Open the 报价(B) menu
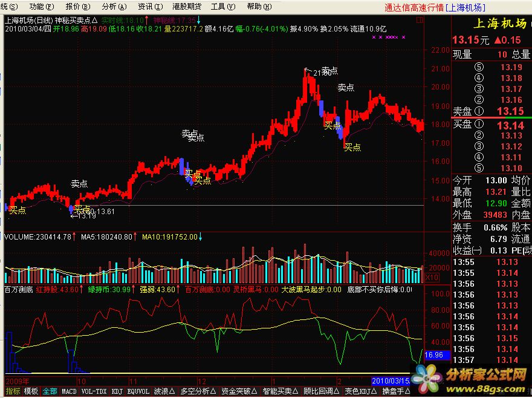 78,7
